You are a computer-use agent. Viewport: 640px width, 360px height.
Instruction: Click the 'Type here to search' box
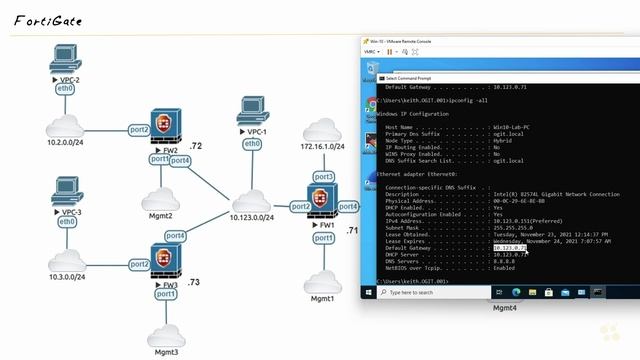[434, 292]
